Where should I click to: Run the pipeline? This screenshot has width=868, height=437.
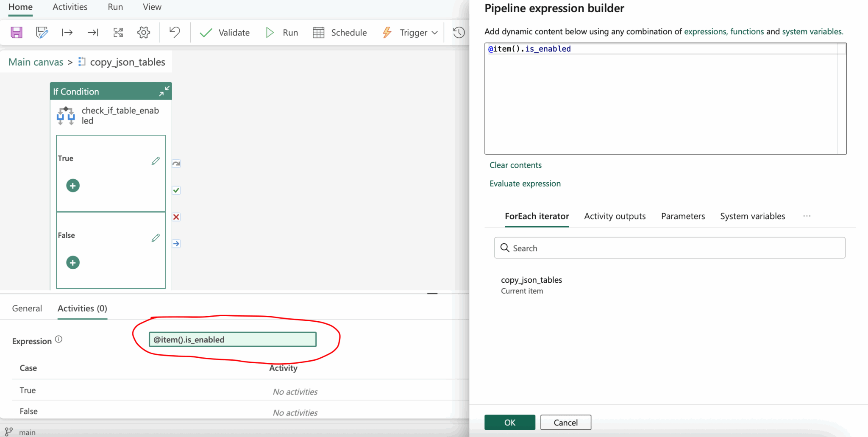282,33
